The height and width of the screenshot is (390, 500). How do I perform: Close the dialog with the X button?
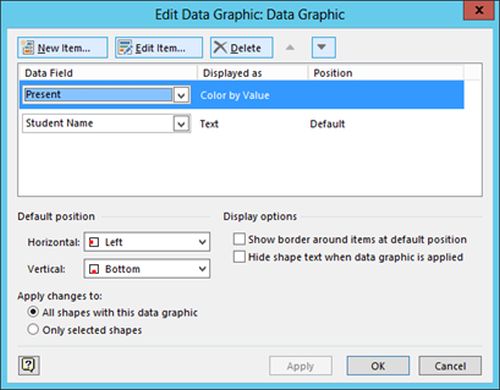[479, 10]
